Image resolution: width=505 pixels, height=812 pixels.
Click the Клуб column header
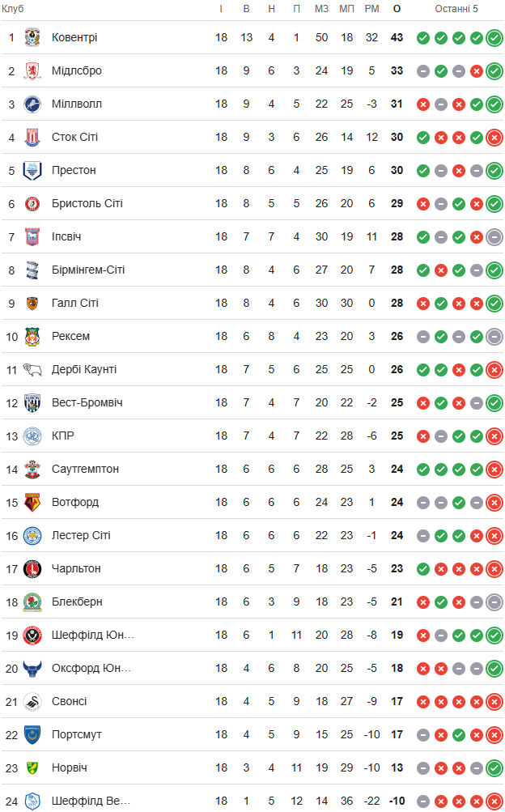click(x=12, y=8)
